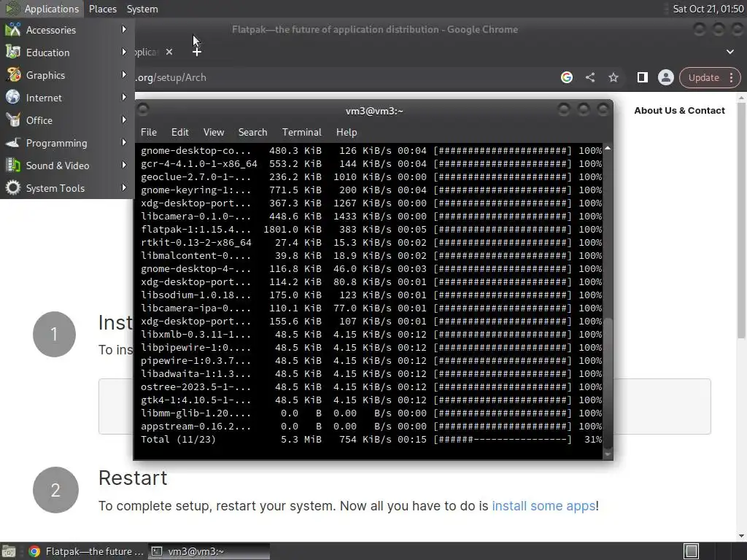Viewport: 747px width, 560px height.
Task: Click the Restart heading on webpage
Action: pyautogui.click(x=133, y=478)
